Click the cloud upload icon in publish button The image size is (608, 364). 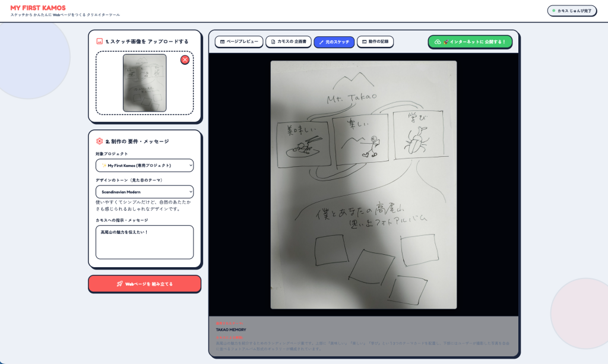[x=438, y=42]
